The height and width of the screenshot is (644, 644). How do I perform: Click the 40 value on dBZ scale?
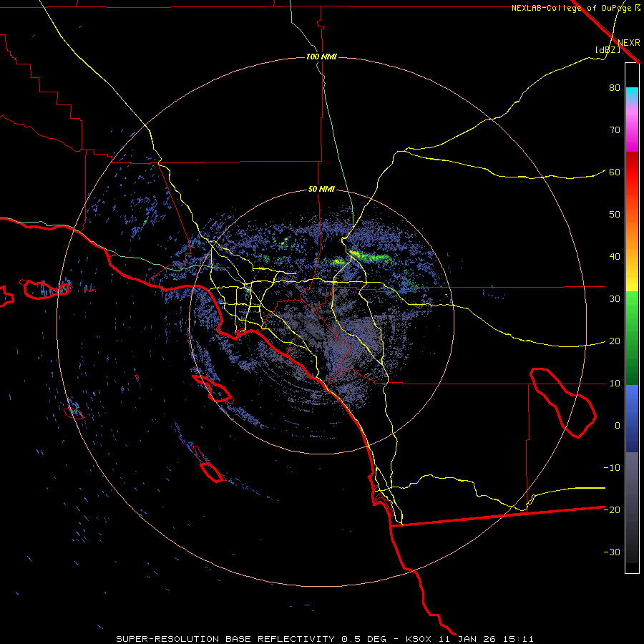click(x=615, y=257)
